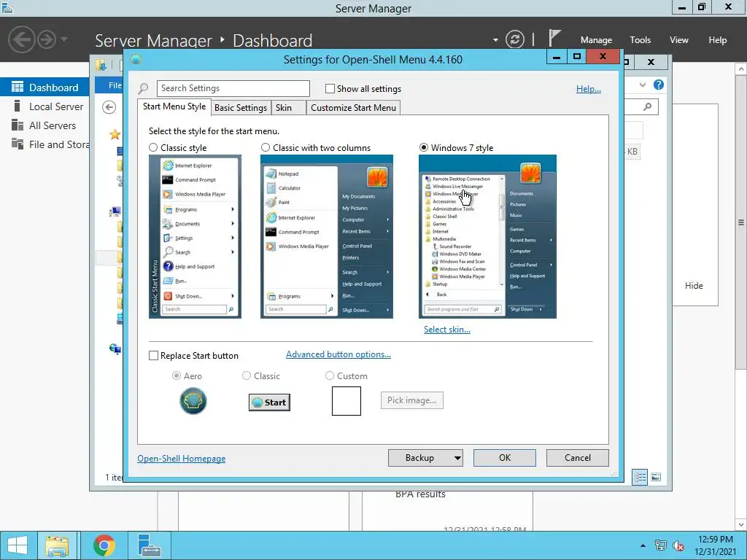Open the View menu in Server Manager
The height and width of the screenshot is (560, 747).
tap(678, 40)
